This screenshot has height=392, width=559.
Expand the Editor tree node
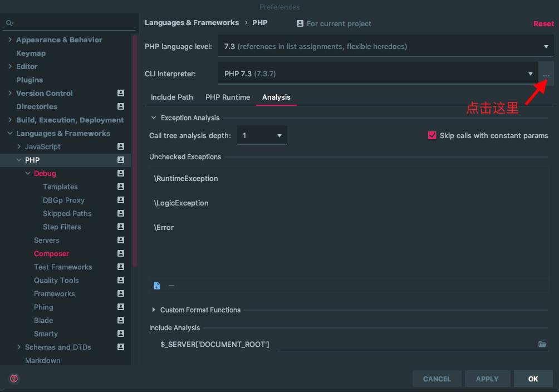tap(10, 66)
